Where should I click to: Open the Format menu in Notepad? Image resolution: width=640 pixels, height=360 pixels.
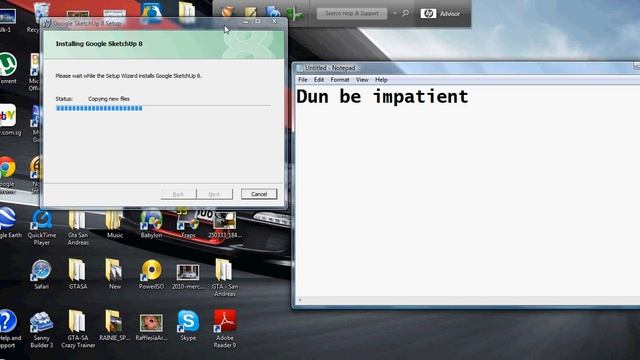(340, 80)
